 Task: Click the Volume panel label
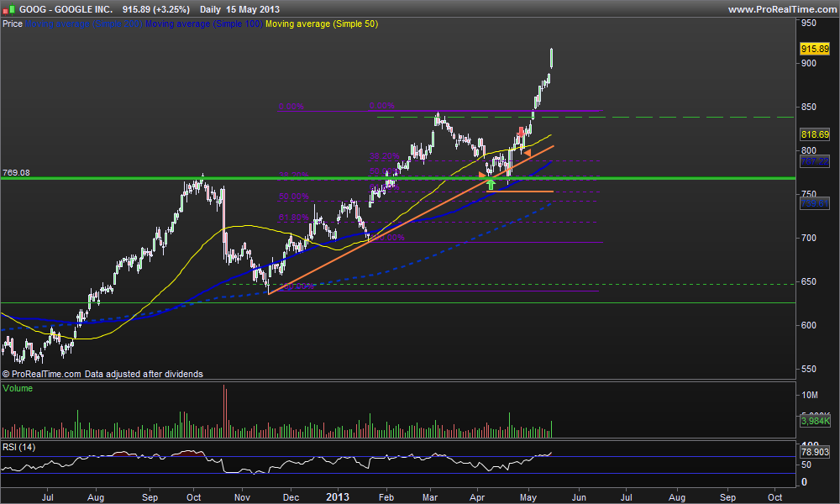click(18, 388)
